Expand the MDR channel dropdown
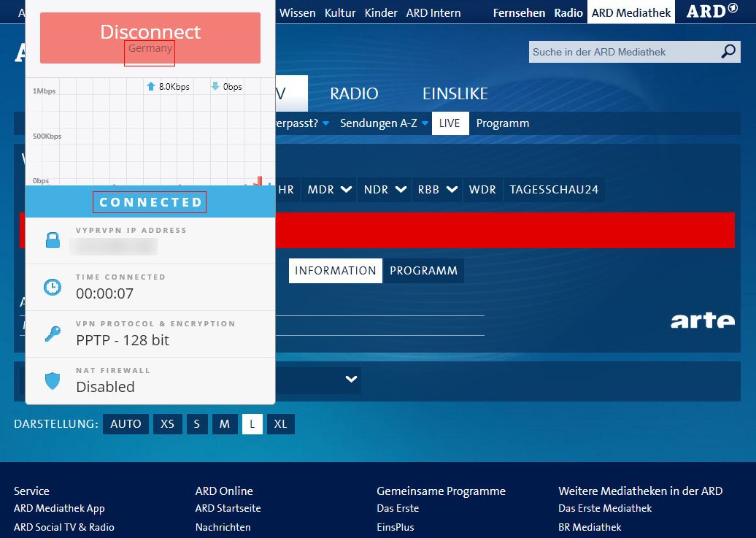 click(346, 190)
